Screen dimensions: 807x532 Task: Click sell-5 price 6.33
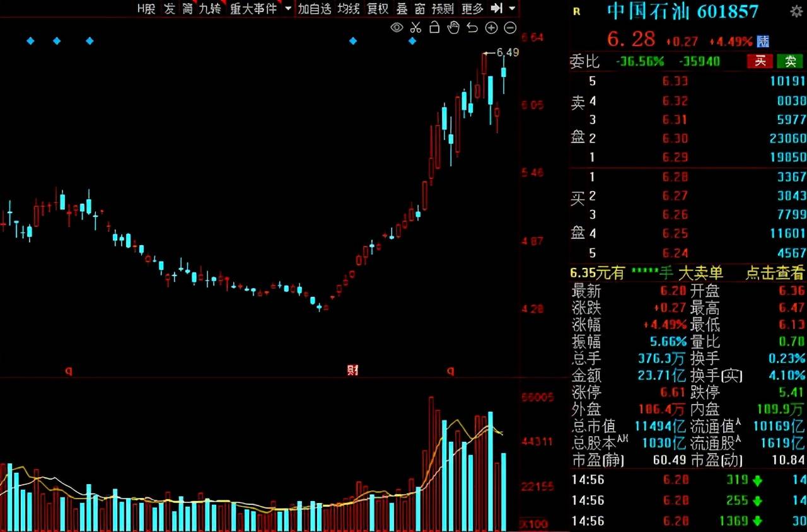675,81
